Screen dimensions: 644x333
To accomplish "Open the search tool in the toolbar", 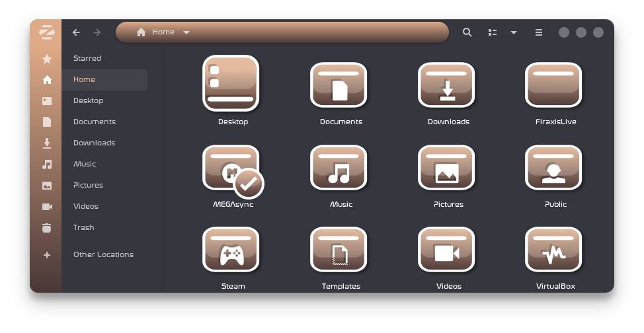I will point(467,32).
